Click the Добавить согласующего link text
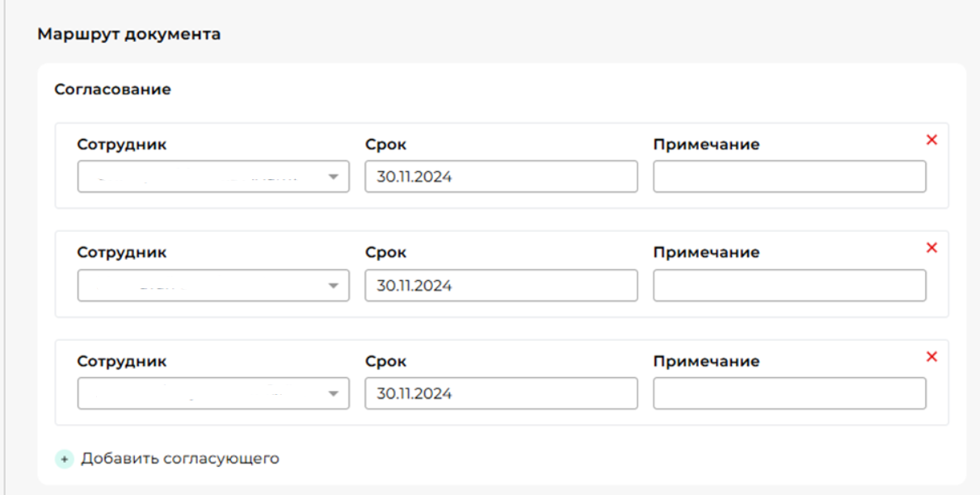980x495 pixels. pyautogui.click(x=179, y=459)
